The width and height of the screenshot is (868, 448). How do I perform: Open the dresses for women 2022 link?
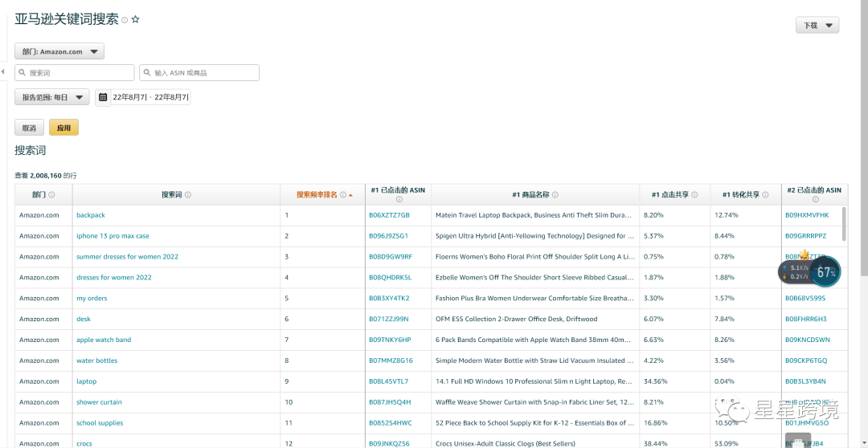pyautogui.click(x=114, y=278)
